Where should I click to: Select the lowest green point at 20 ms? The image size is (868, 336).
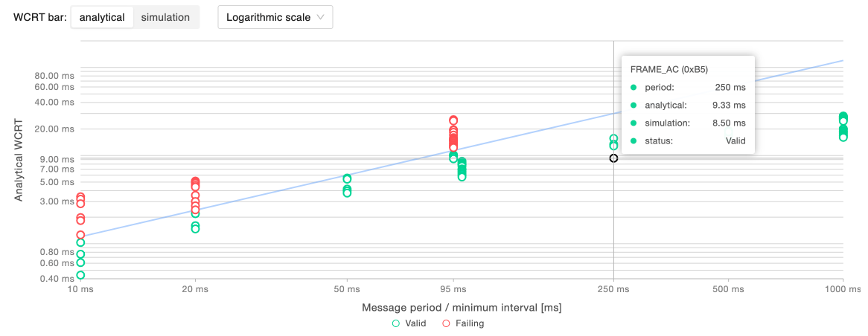click(195, 229)
